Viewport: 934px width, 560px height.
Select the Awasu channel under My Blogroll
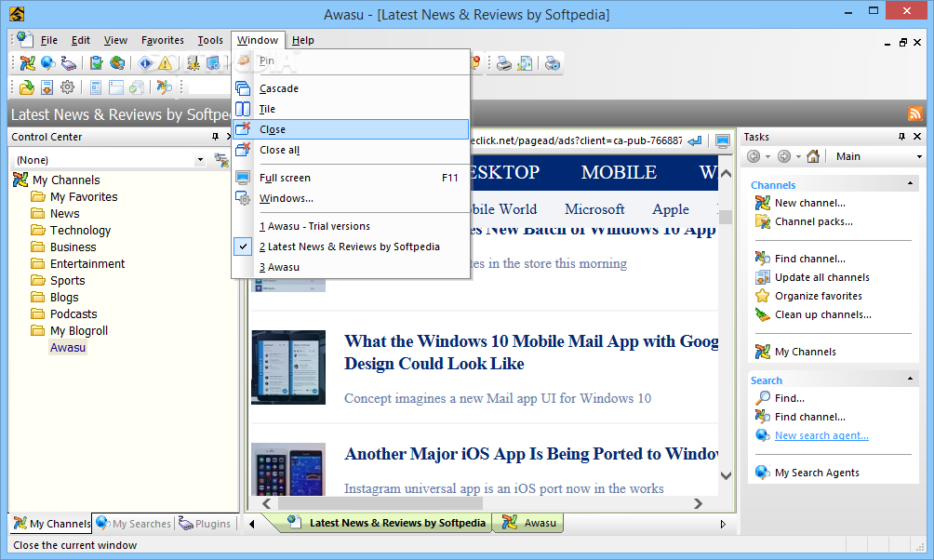tap(68, 347)
